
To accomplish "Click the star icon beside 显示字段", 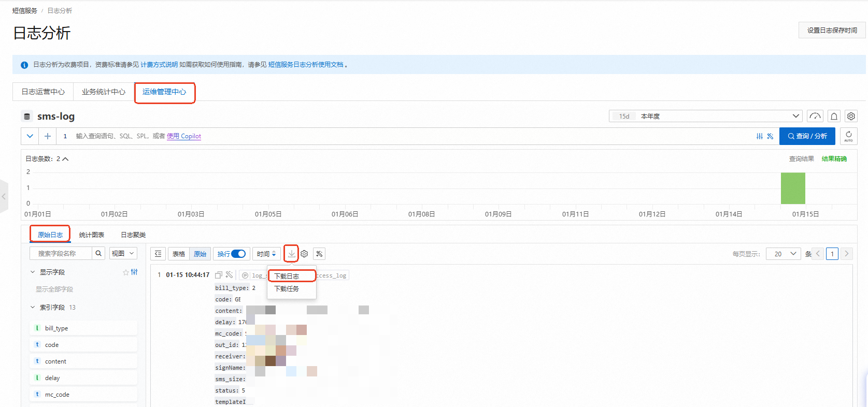I will [126, 272].
